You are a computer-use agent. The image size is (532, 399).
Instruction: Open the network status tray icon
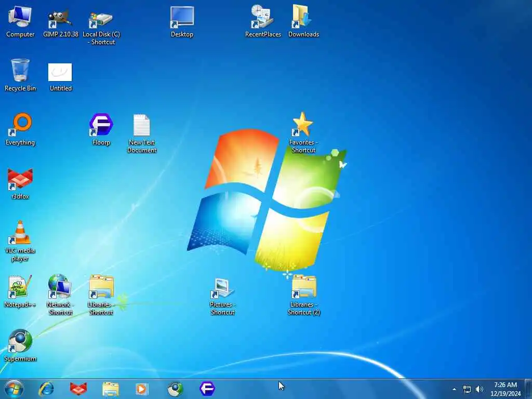pos(467,390)
